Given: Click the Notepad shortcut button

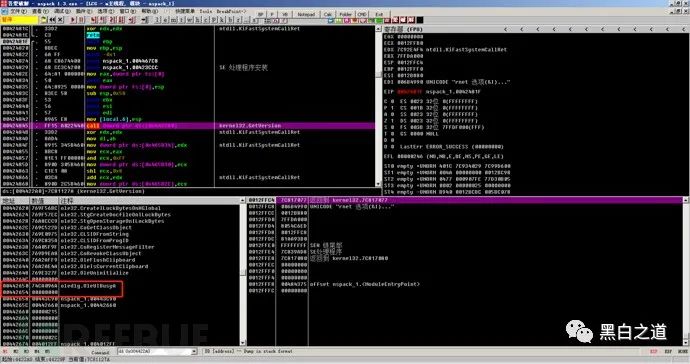Looking at the screenshot, I should pyautogui.click(x=306, y=14).
